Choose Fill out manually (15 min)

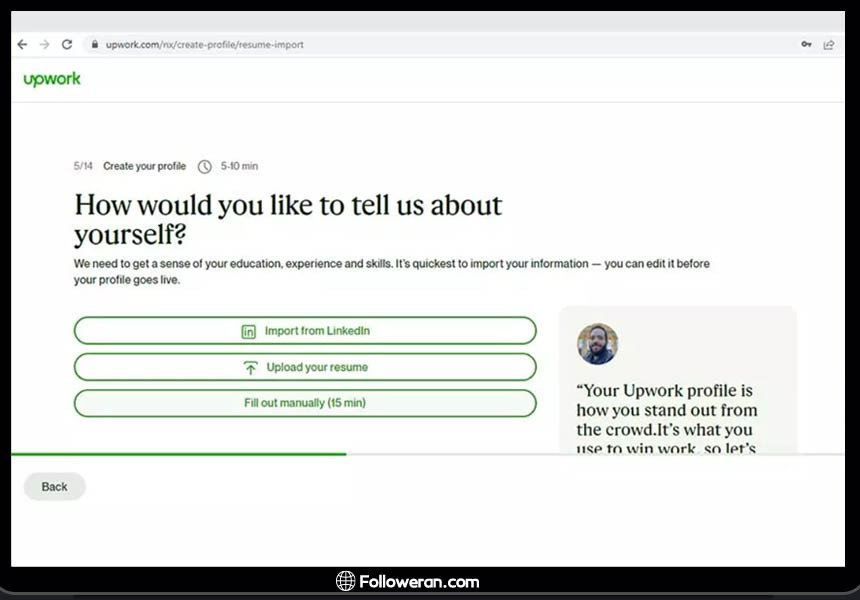pos(305,403)
